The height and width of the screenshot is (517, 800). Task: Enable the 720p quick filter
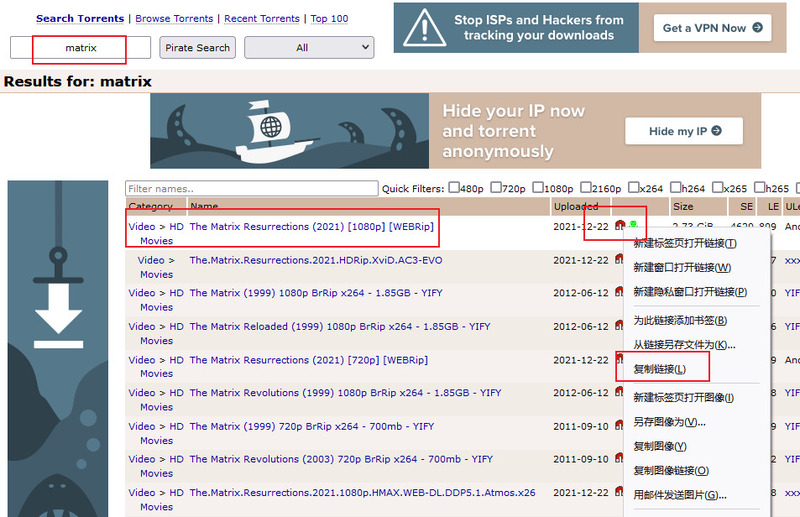point(496,187)
